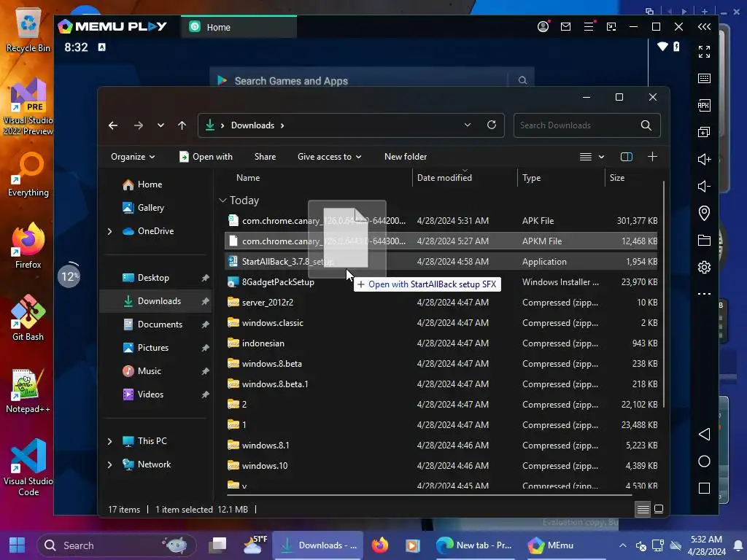
Task: Open Pictures quick access folder
Action: tap(156, 348)
